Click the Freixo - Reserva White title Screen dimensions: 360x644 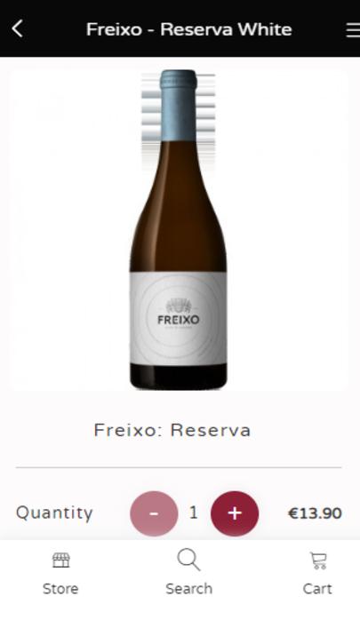(189, 29)
